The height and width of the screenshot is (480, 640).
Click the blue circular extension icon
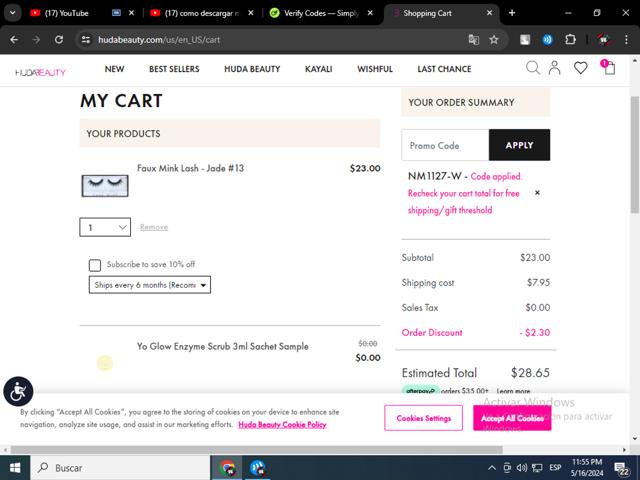click(547, 40)
